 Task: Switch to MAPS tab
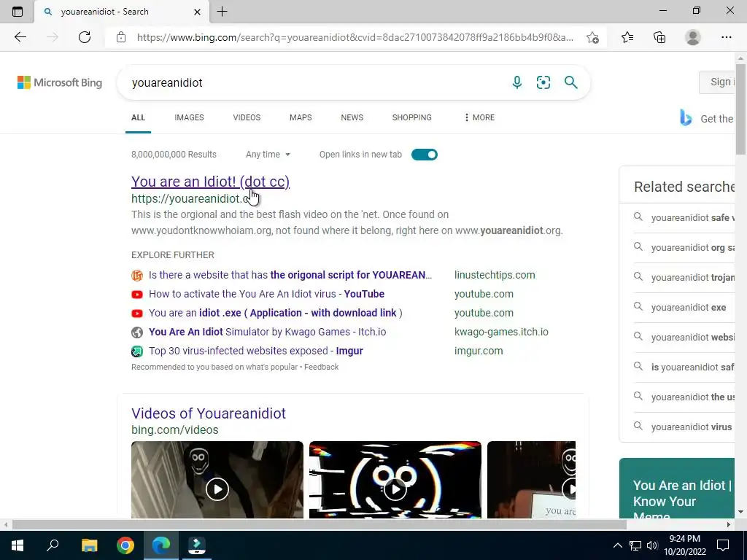coord(301,117)
